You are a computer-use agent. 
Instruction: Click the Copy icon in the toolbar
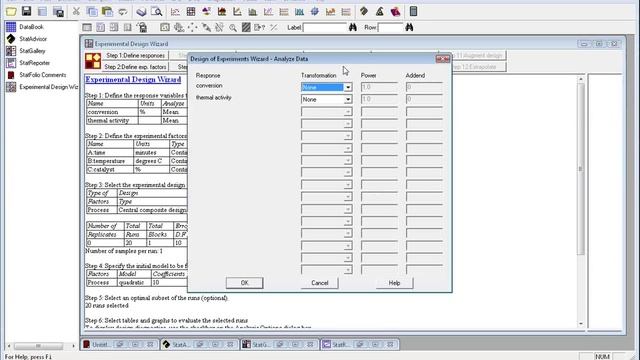click(92, 11)
